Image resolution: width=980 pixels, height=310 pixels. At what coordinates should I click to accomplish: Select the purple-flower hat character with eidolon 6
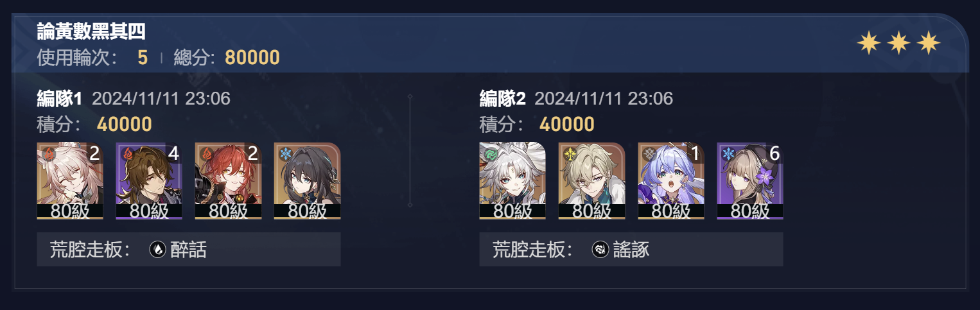click(x=750, y=180)
